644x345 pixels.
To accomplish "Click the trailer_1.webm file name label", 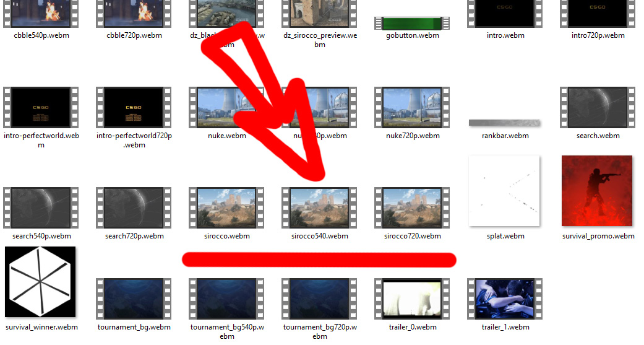I will coord(505,327).
